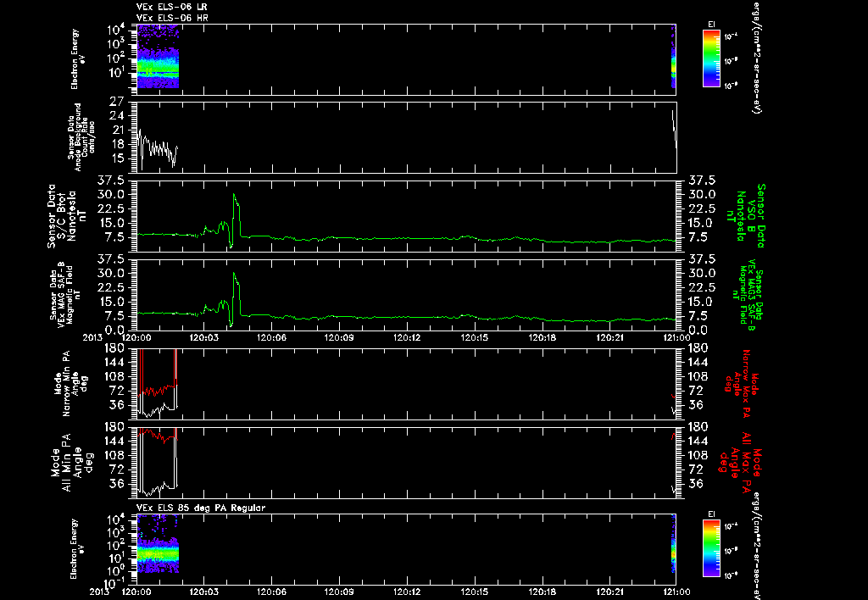Click the white count rate trace near 120:00
The height and width of the screenshot is (600, 868).
pos(158,148)
